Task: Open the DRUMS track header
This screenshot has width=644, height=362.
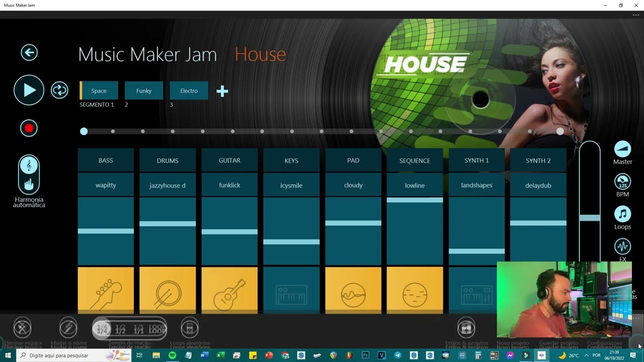Action: 168,160
